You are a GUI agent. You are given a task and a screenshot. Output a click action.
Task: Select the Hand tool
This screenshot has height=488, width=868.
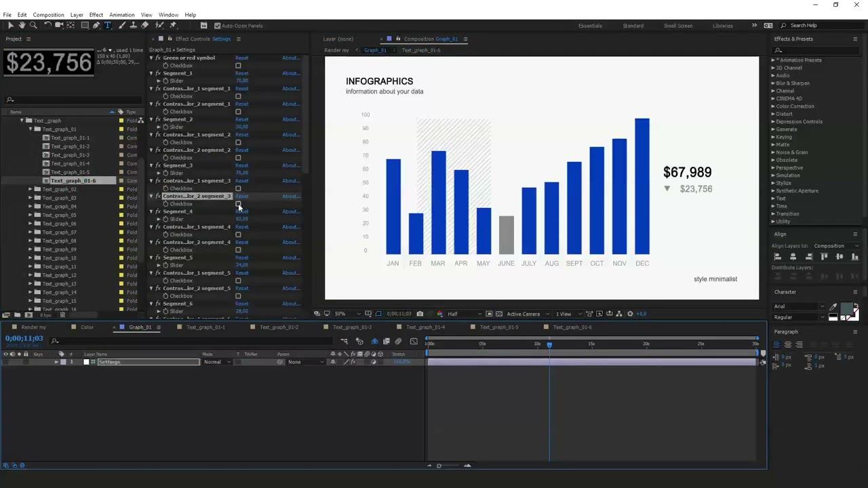pos(22,26)
